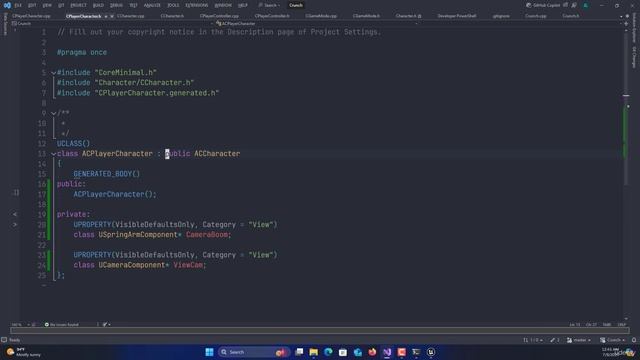
Task: Open the terminal taskbar icon
Action: [416, 352]
